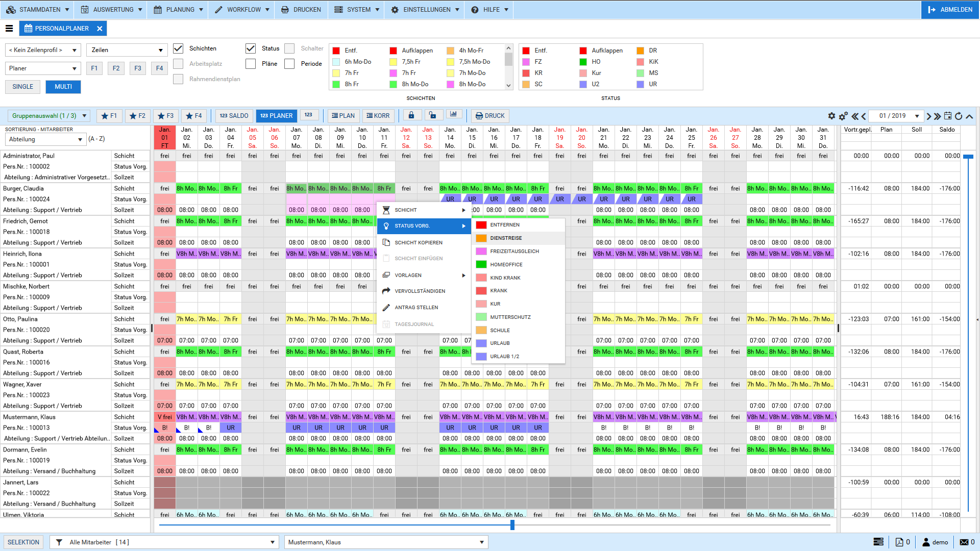
Task: Move the horizontal timeline slider handle
Action: (x=512, y=525)
